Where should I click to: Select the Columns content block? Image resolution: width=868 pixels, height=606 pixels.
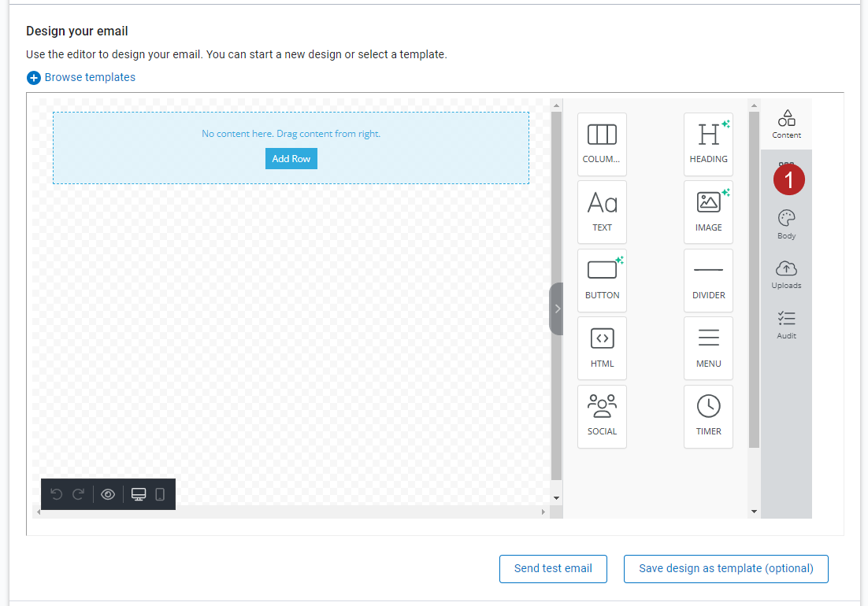(x=602, y=144)
